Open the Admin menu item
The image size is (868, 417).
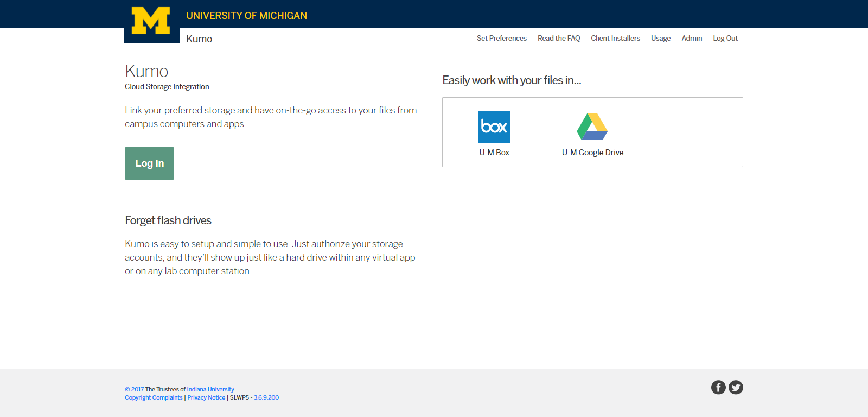tap(692, 38)
